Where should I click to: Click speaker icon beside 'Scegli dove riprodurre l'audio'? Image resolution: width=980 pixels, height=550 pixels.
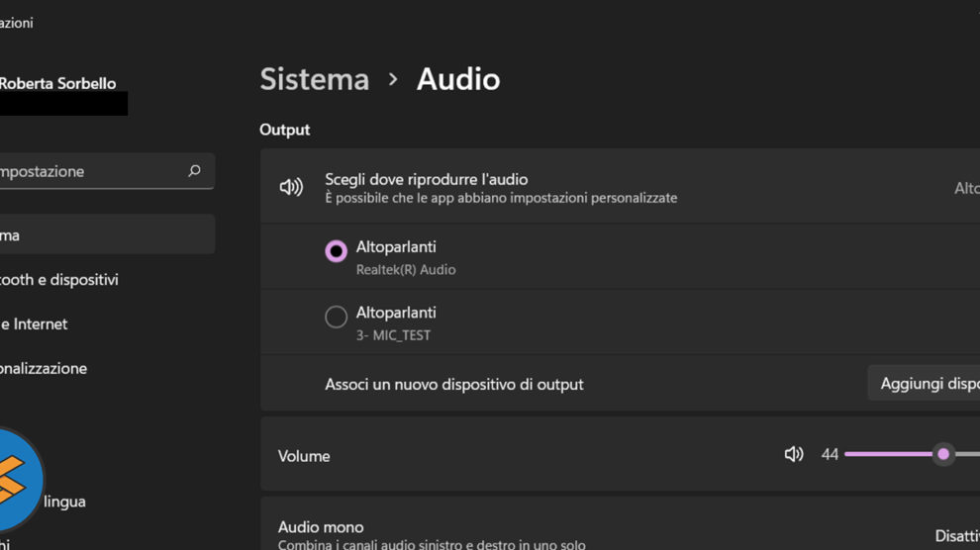[x=291, y=187]
